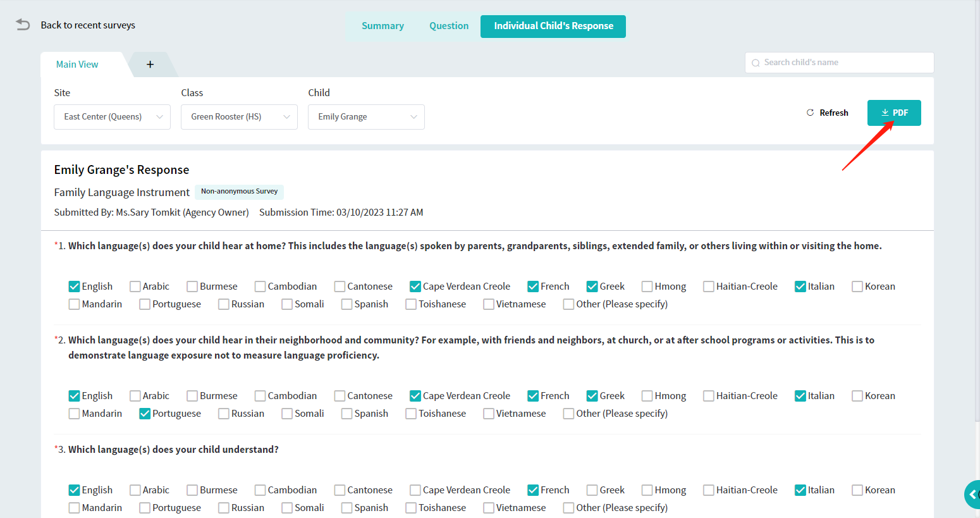
Task: Uncheck English in question 1
Action: [75, 287]
